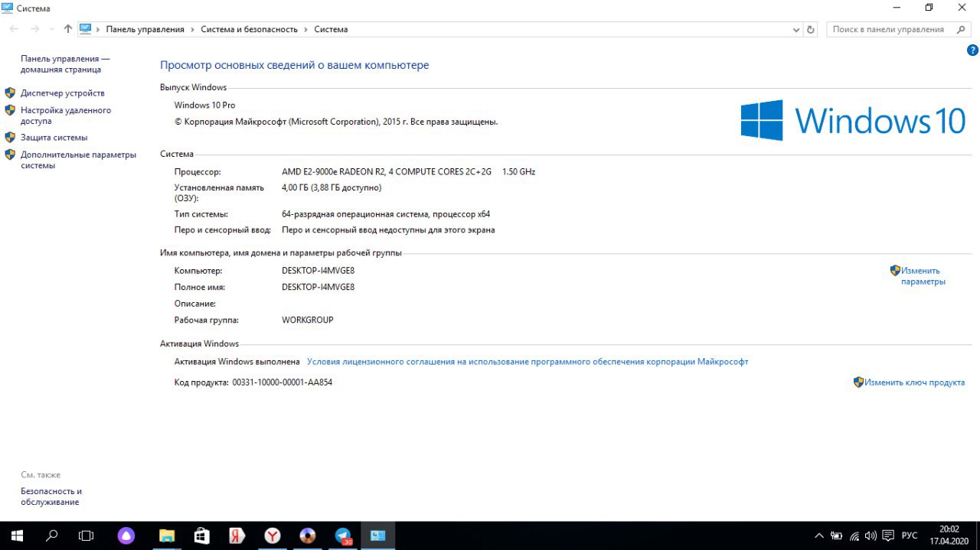Click the Система breadcrumb item
Image resolution: width=980 pixels, height=550 pixels.
(331, 29)
